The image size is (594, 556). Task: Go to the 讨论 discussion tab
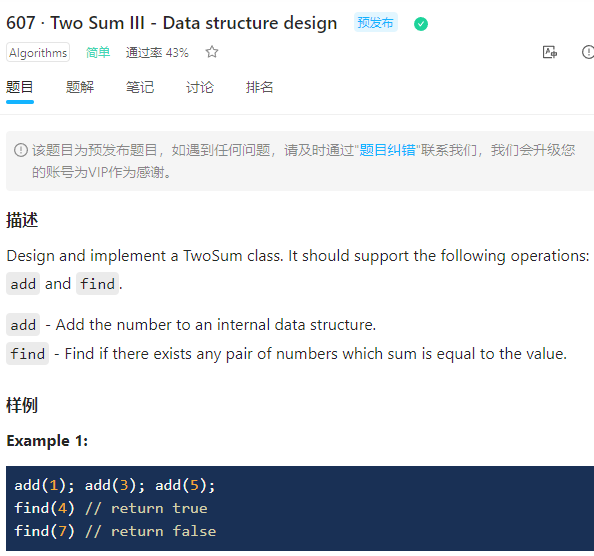(x=200, y=87)
